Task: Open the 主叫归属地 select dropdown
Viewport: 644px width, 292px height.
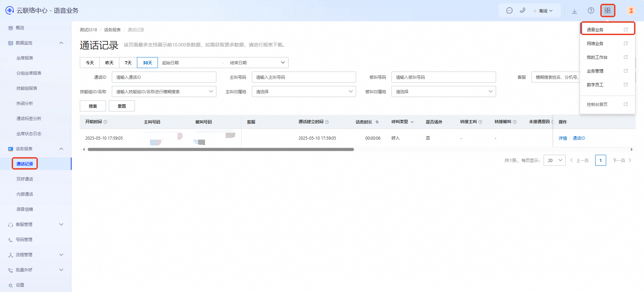Action: (304, 91)
